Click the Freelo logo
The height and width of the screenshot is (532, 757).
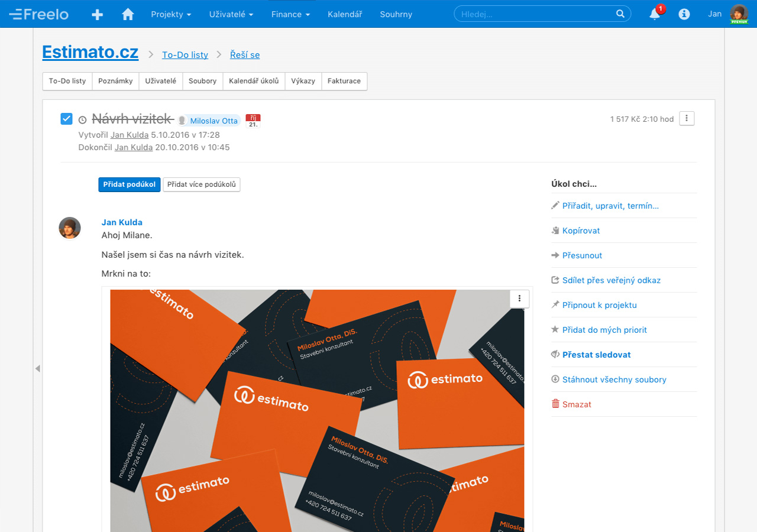point(39,14)
